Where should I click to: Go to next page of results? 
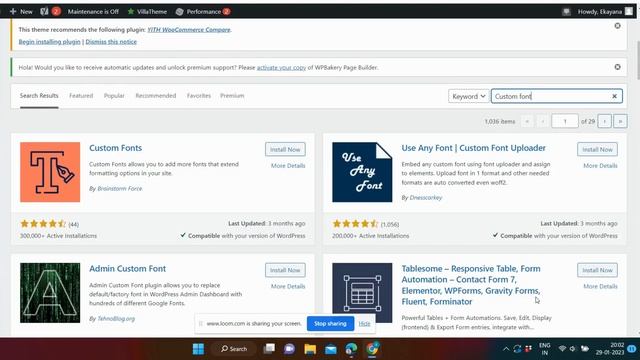604,121
